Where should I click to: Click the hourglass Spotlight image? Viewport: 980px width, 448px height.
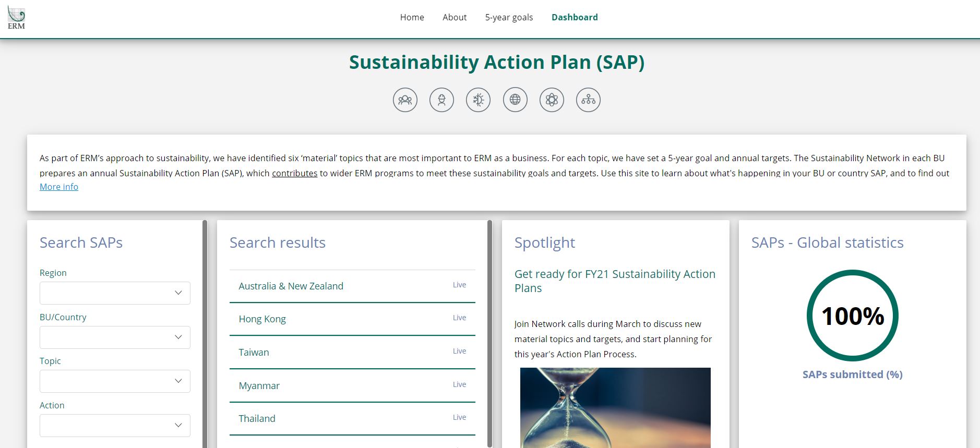(615, 407)
